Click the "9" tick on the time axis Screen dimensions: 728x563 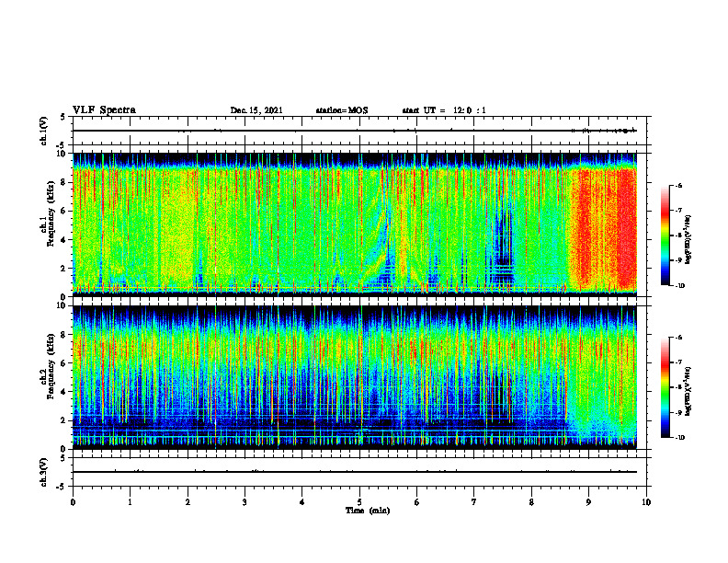588,502
